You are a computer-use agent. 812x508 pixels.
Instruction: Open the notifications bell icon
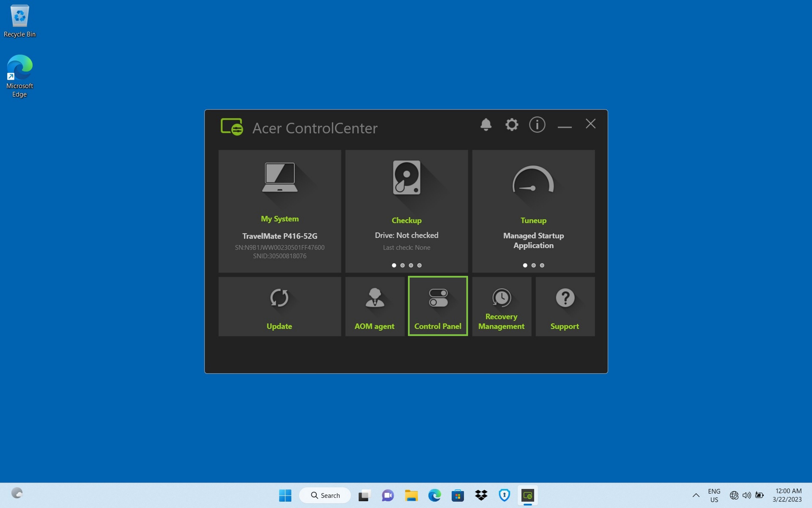(x=486, y=125)
